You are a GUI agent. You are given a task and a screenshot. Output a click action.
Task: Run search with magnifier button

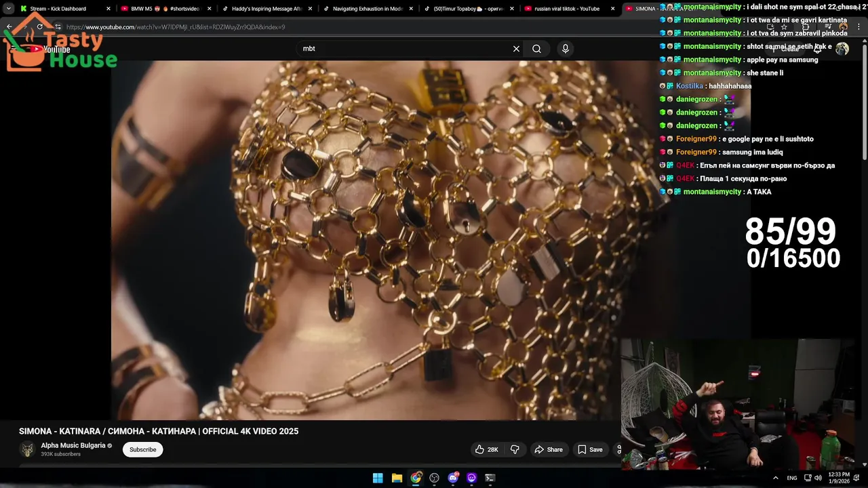pos(536,49)
